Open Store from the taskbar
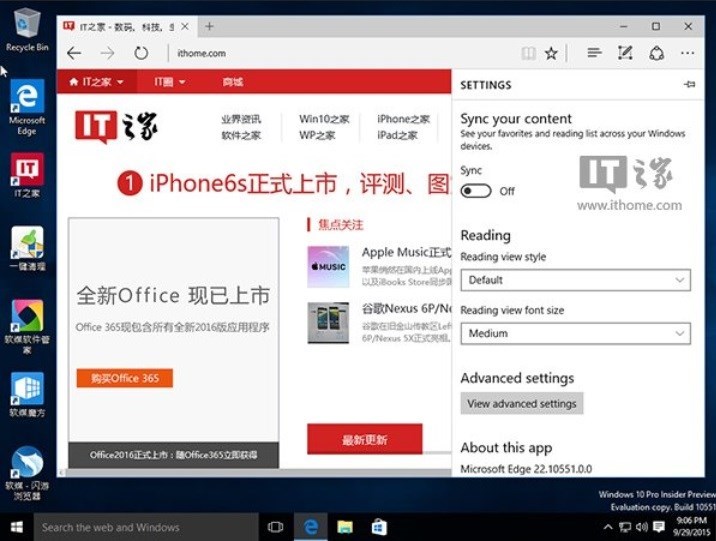Image resolution: width=716 pixels, height=541 pixels. 379,527
